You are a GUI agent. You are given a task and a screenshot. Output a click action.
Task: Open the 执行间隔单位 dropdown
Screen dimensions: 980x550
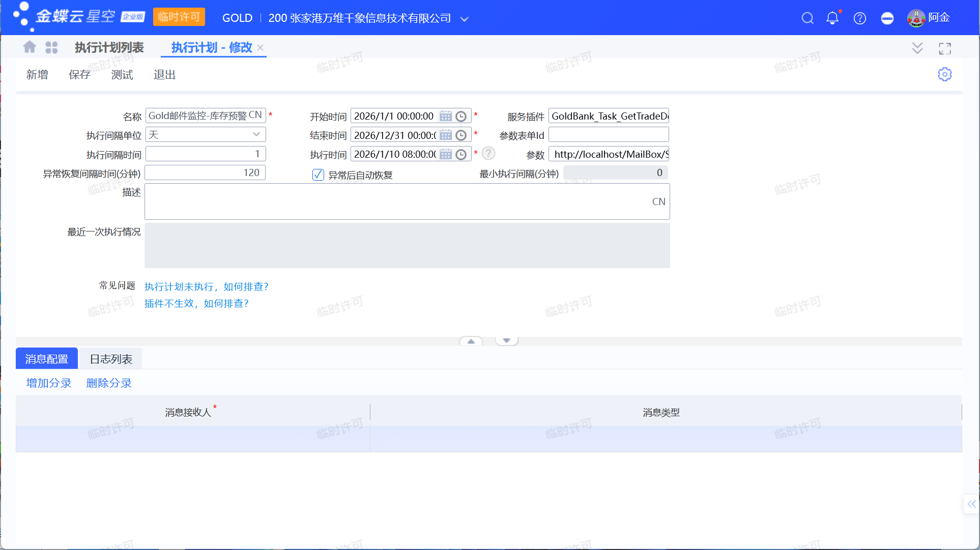coord(256,135)
